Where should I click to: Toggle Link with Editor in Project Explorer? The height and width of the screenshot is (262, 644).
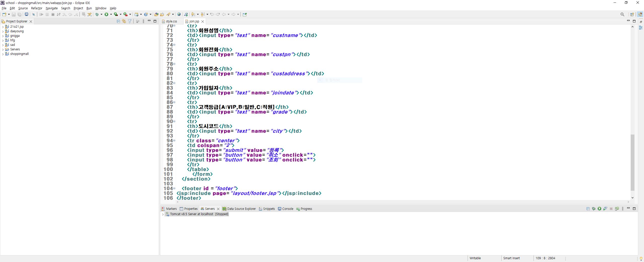[124, 21]
